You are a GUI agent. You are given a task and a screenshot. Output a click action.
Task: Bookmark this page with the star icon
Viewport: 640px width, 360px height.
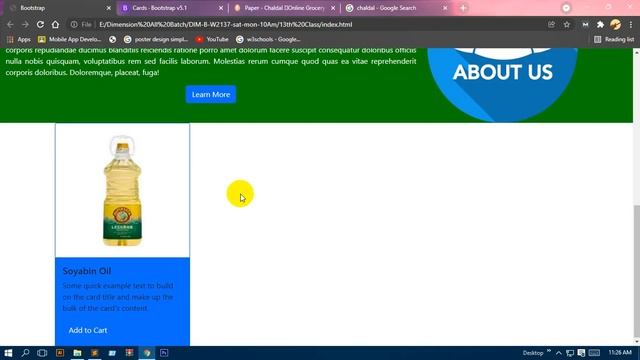click(x=567, y=24)
